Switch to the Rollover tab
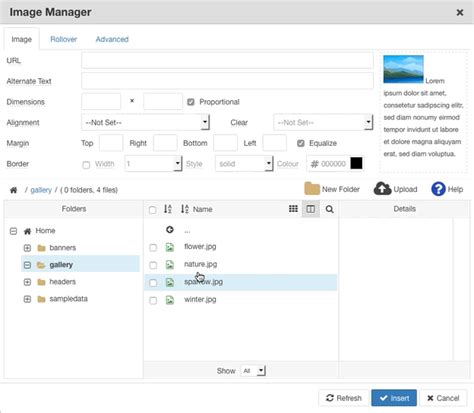Screen dimensions: 474x413 64,39
